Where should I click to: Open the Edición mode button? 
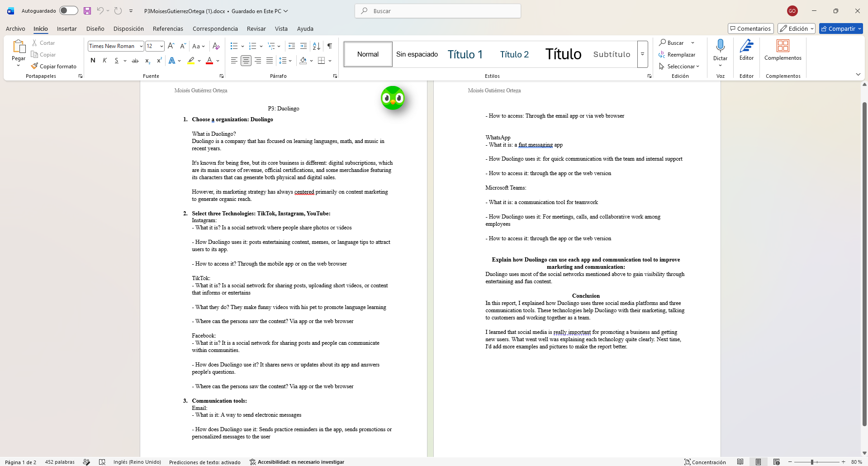point(796,29)
